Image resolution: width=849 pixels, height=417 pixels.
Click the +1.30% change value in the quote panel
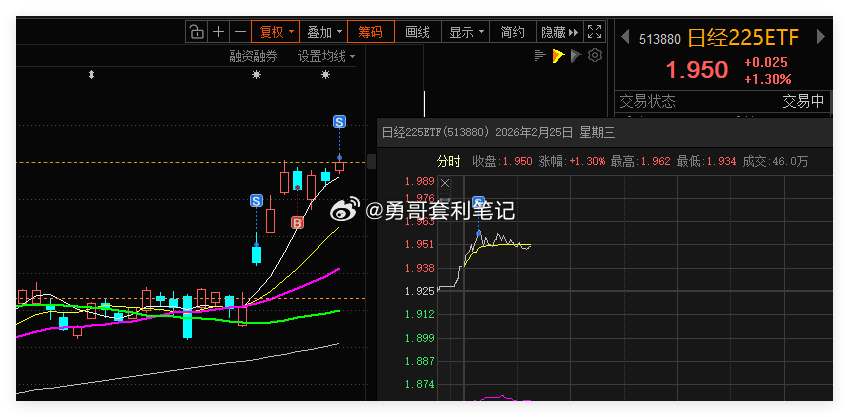click(x=768, y=80)
